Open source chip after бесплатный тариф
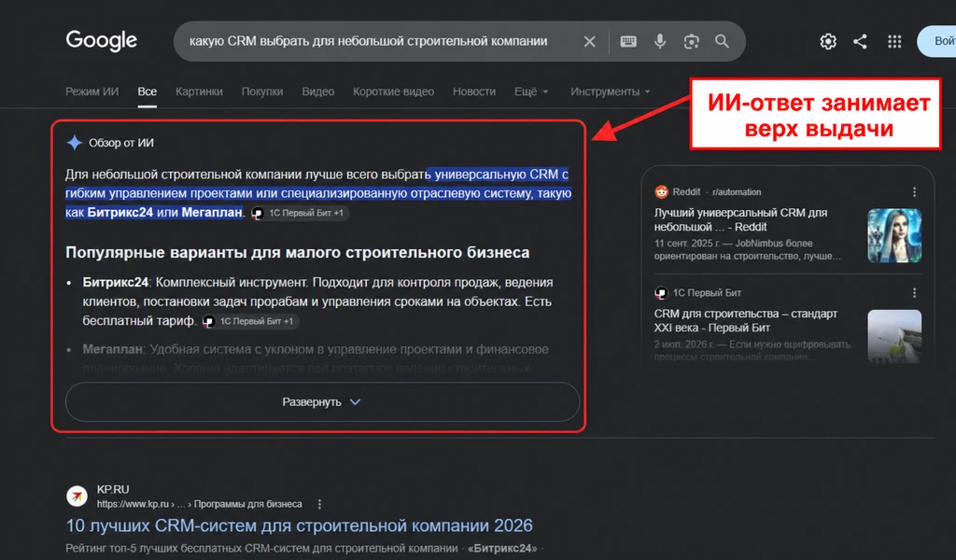Image resolution: width=956 pixels, height=560 pixels. point(250,321)
